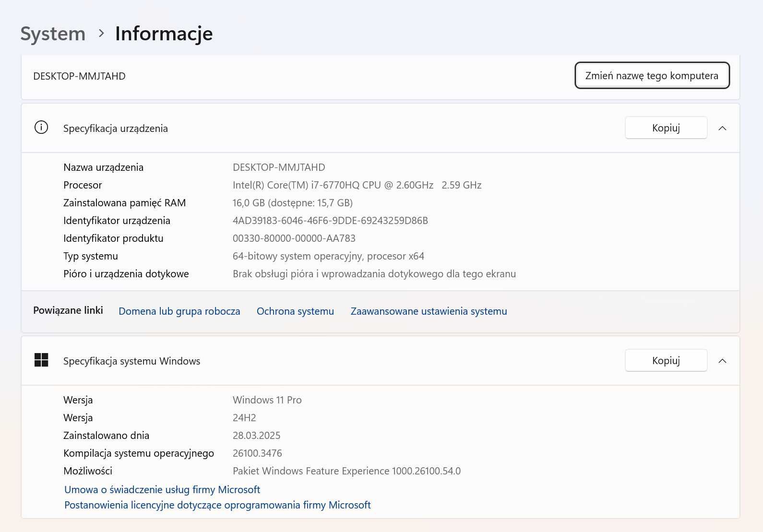Open Postanowienia licencyjne dotyczące oprogramowania link
Image resolution: width=763 pixels, height=532 pixels.
point(217,505)
